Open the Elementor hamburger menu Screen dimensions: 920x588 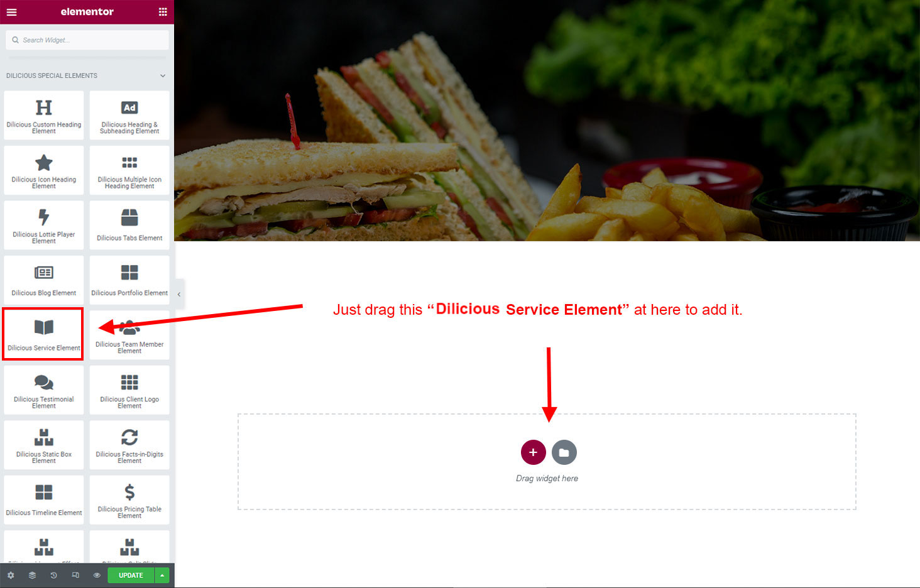coord(11,12)
